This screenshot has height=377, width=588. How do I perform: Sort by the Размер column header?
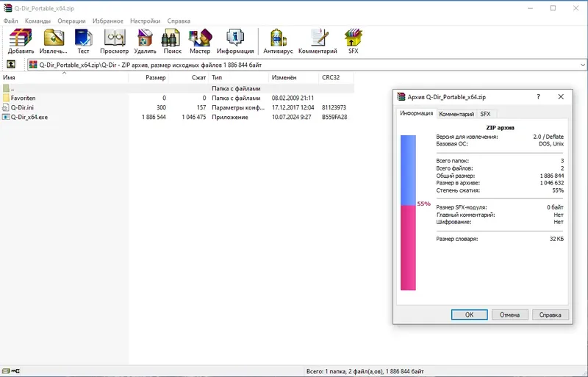pos(148,78)
